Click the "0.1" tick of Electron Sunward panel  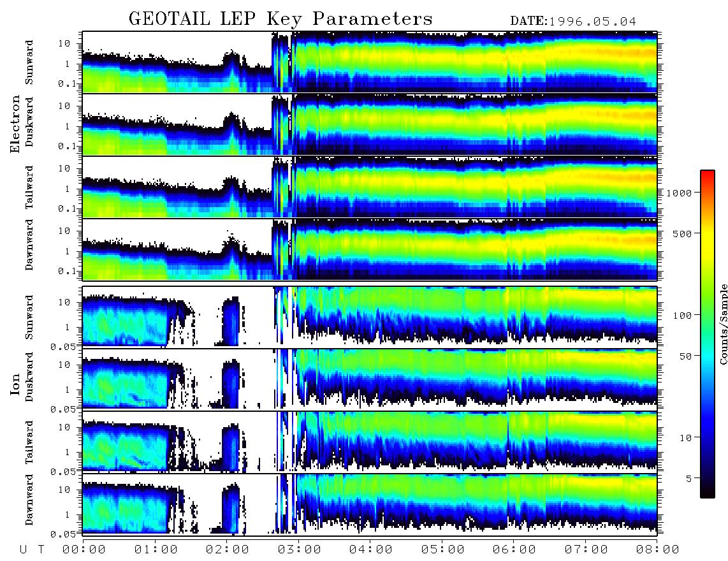click(67, 84)
